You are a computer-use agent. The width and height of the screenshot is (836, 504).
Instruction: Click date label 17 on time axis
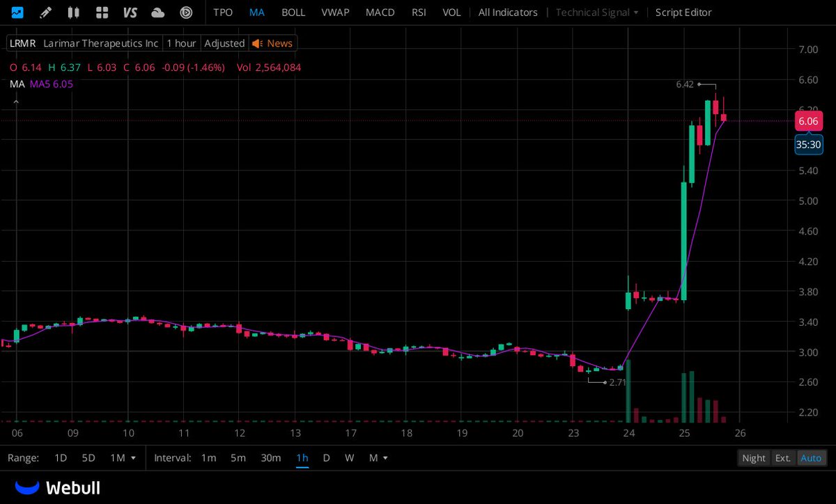[350, 433]
